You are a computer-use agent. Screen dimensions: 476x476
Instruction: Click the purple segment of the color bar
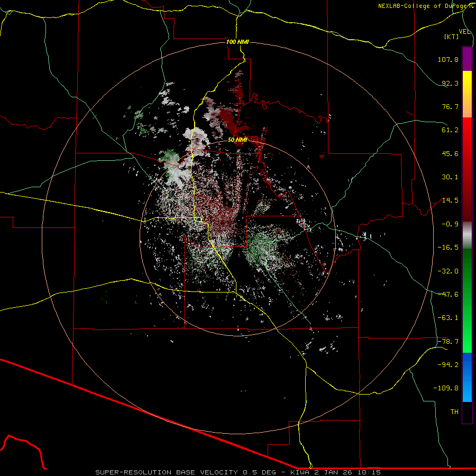pyautogui.click(x=467, y=59)
